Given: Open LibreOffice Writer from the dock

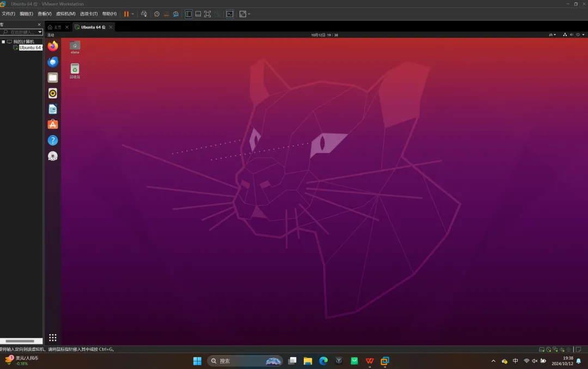Looking at the screenshot, I should pyautogui.click(x=53, y=109).
